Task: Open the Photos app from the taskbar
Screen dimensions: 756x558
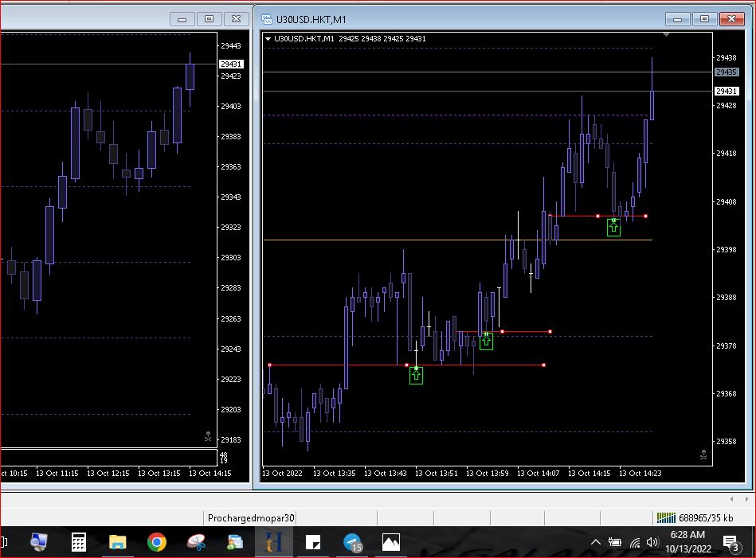Action: click(391, 542)
